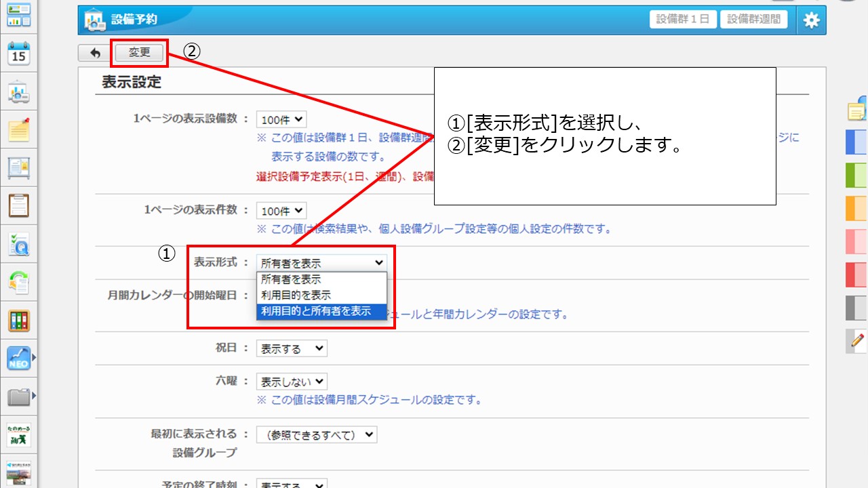This screenshot has height=488, width=868.
Task: Switch to 設備群１日 view
Action: (x=683, y=19)
